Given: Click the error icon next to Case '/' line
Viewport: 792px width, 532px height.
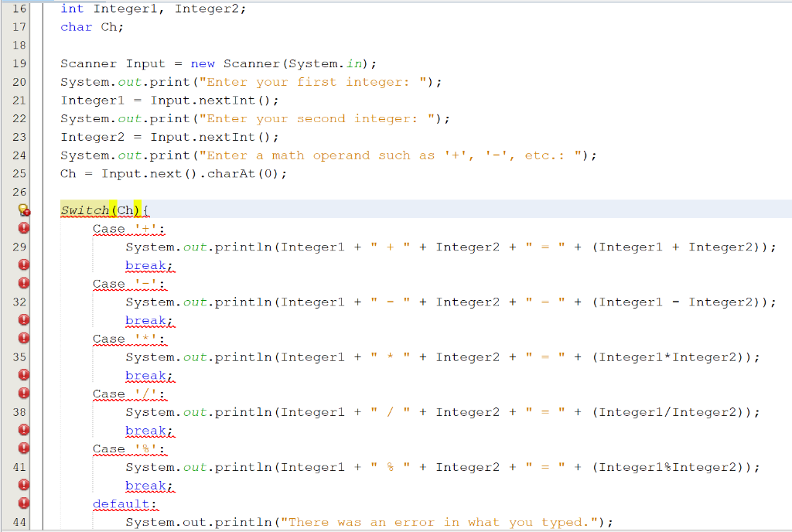Looking at the screenshot, I should [x=22, y=394].
